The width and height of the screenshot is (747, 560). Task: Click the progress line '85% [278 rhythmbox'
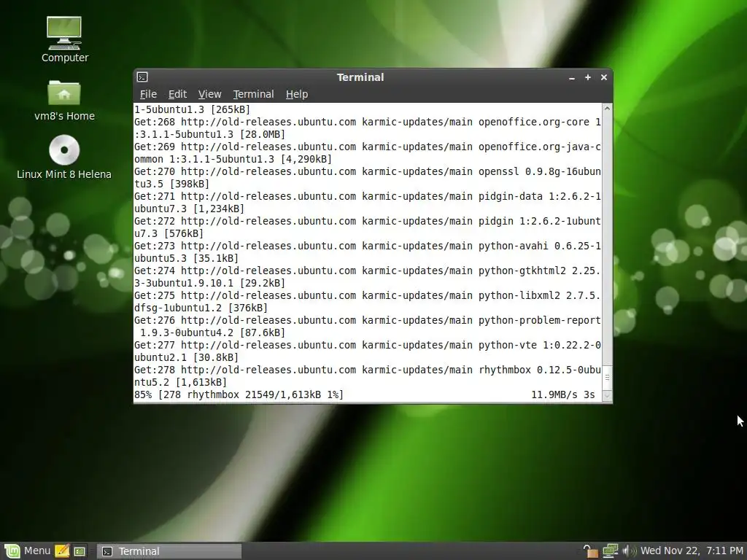point(239,394)
